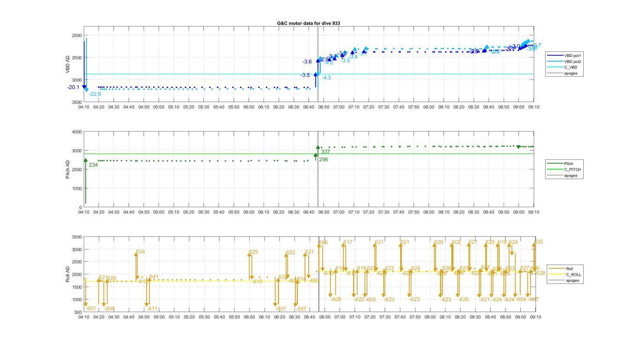Image resolution: width=644 pixels, height=351 pixels.
Task: Click '09:10' tick on the VBD plot x-axis
Action: pos(534,107)
